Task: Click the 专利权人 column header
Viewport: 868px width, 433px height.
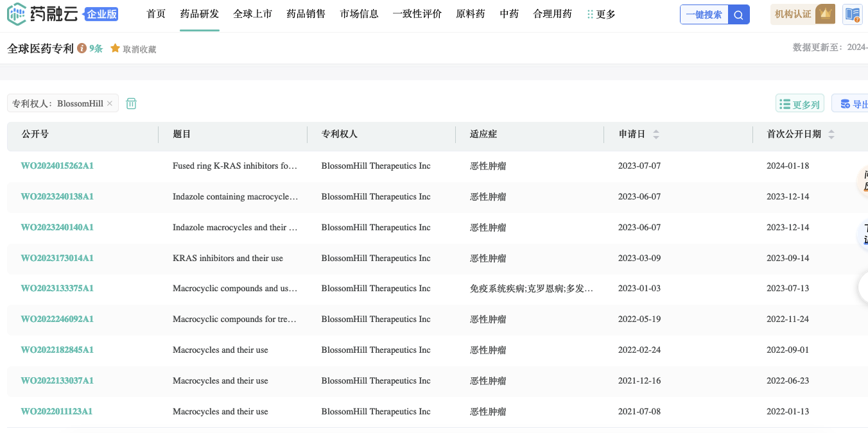Action: [340, 134]
